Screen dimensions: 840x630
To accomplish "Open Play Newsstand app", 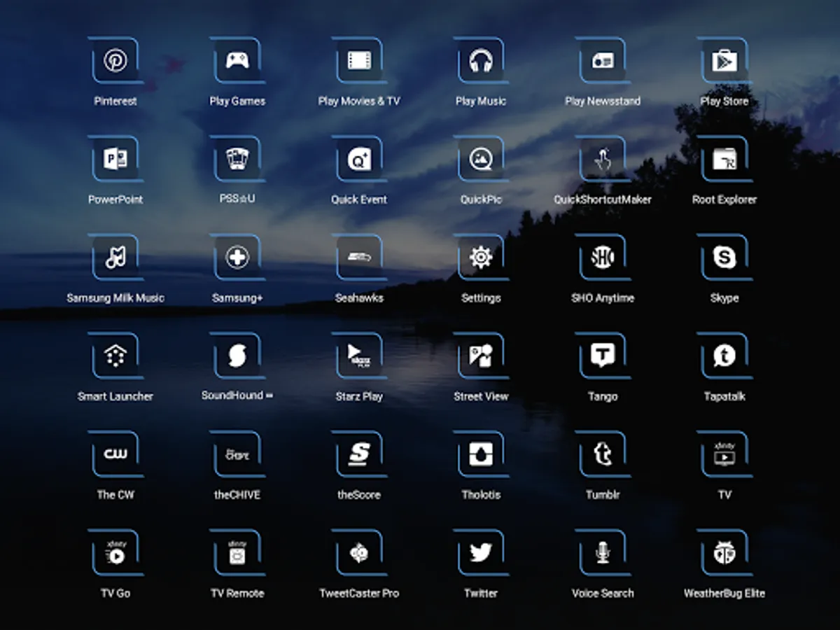I will (x=603, y=61).
